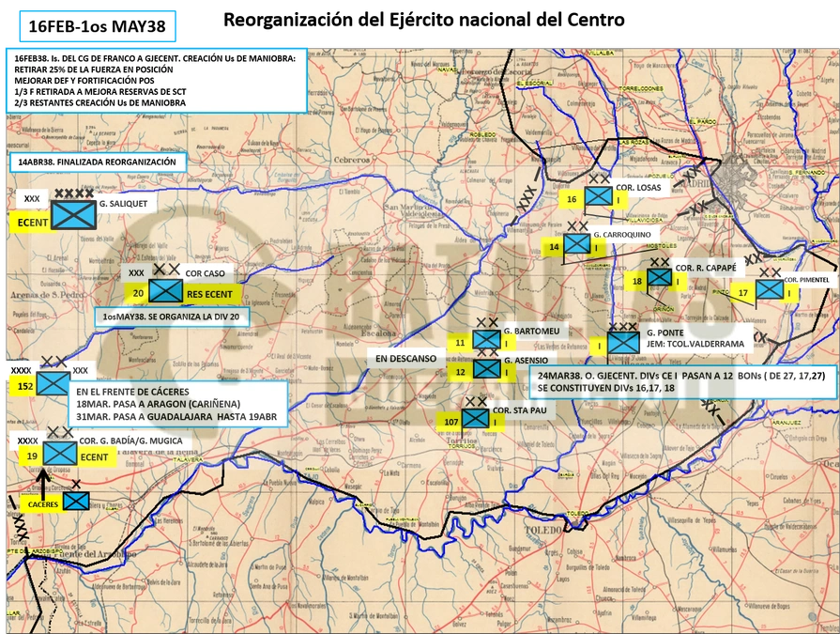Click the 'COR. LOSAS' label

[x=638, y=188]
